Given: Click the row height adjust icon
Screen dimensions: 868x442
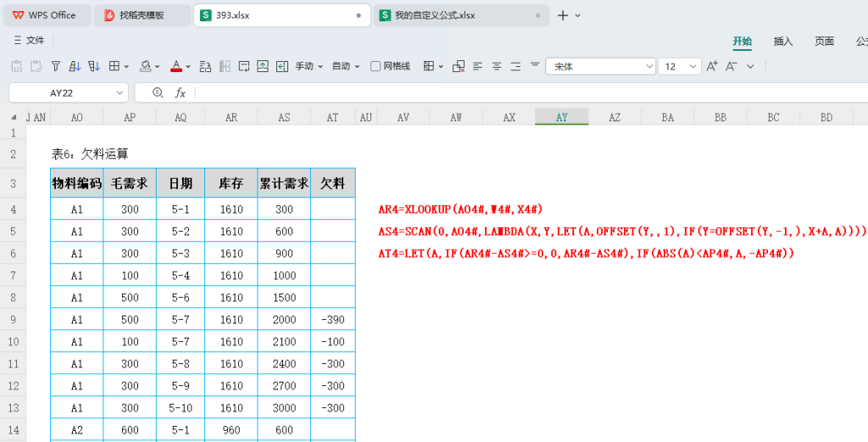Looking at the screenshot, I should (205, 66).
